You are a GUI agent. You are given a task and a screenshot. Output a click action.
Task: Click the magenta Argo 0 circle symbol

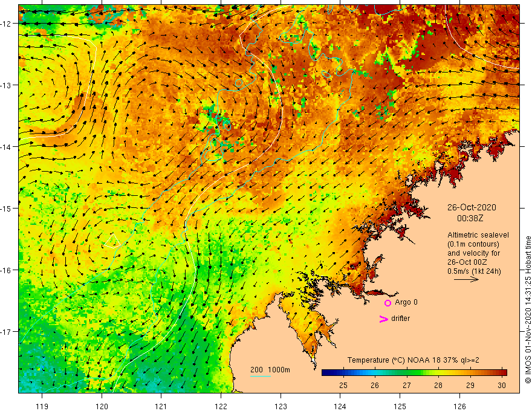[388, 303]
